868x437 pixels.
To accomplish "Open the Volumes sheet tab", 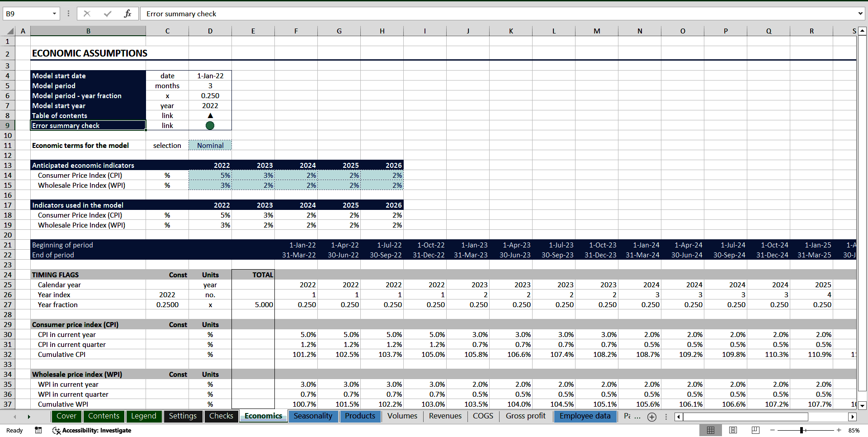I will pos(402,416).
